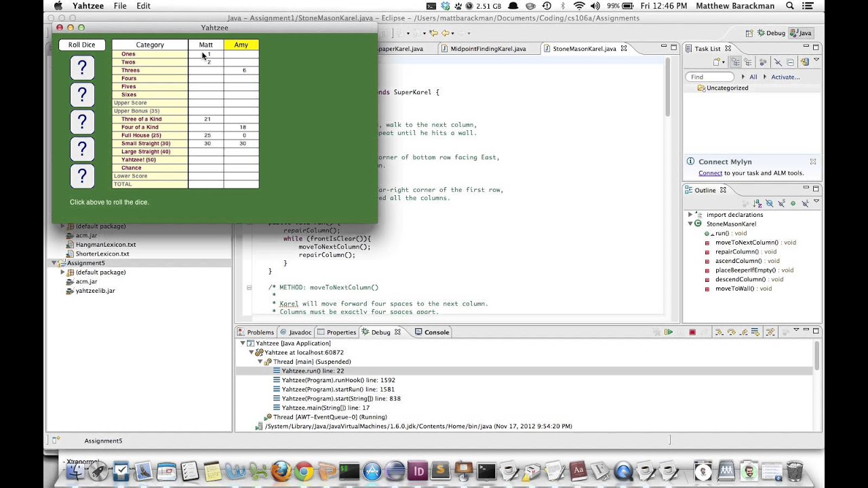Screen dimensions: 868x488
Task: Select HangmanLexicon.txt in Package Explorer
Action: point(101,245)
